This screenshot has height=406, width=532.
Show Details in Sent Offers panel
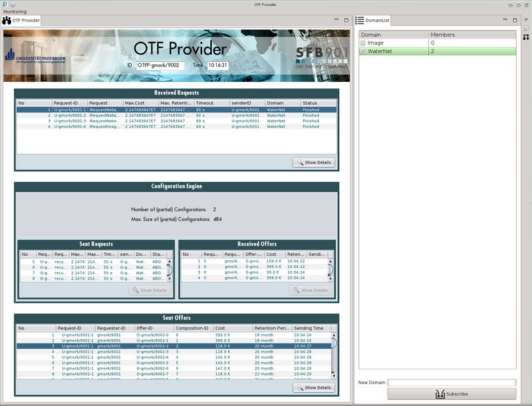click(x=314, y=387)
